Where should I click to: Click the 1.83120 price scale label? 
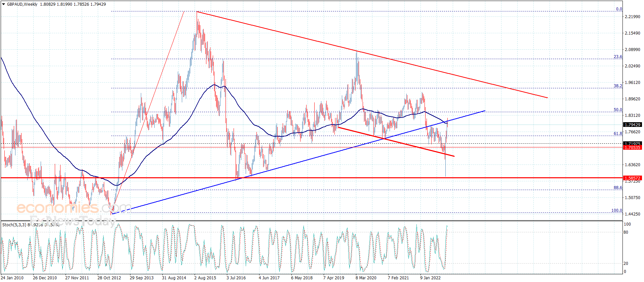point(632,115)
